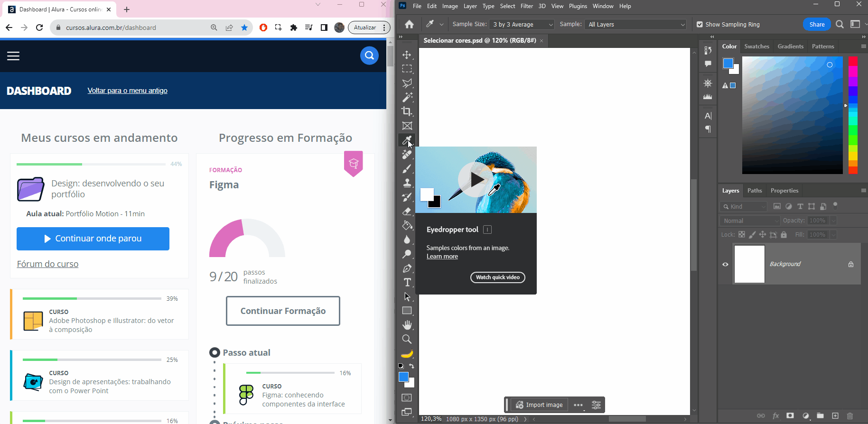Switch to the Swatches tab
This screenshot has width=868, height=424.
click(x=756, y=46)
